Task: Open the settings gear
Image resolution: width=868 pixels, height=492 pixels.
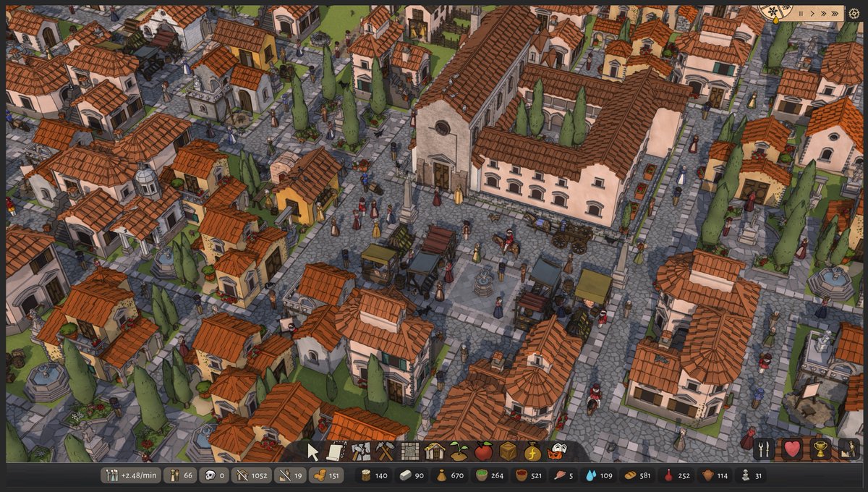Action: [854, 13]
